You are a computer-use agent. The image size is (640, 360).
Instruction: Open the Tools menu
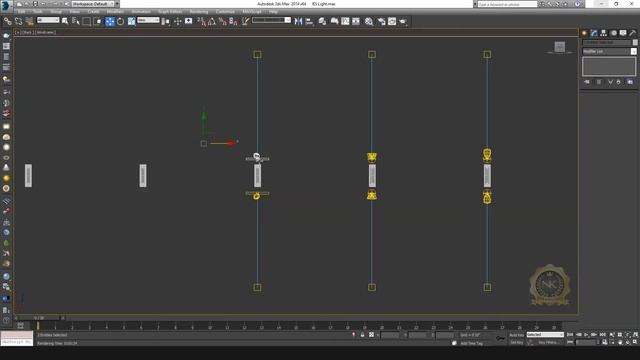[x=38, y=12]
